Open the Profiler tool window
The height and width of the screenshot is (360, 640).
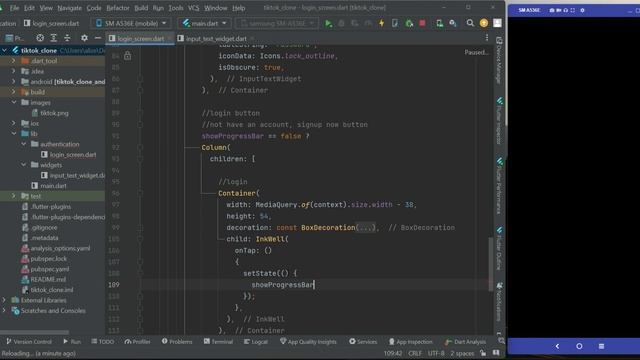coord(137,342)
